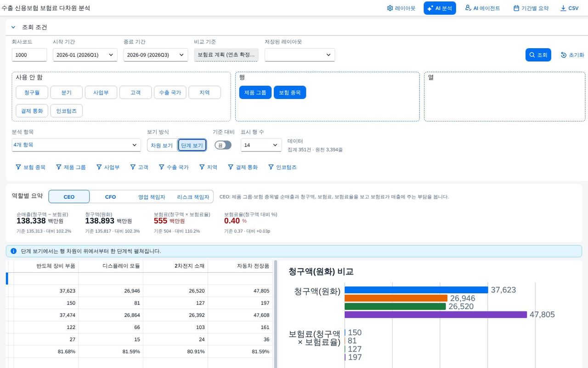Toggle the 기준 대비 switch

pos(223,145)
